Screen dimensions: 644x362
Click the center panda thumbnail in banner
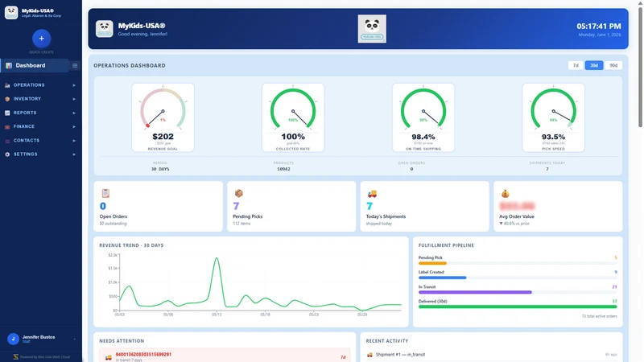coord(372,29)
